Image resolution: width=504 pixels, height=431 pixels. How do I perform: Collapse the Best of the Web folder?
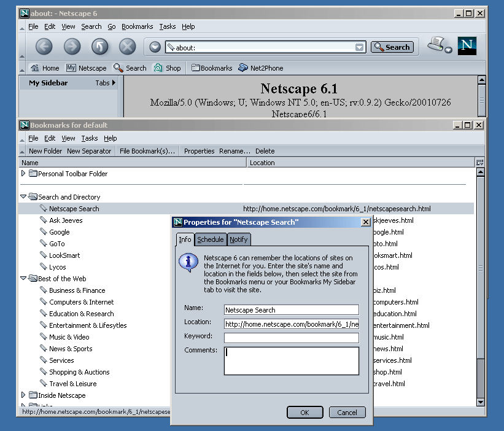click(23, 278)
